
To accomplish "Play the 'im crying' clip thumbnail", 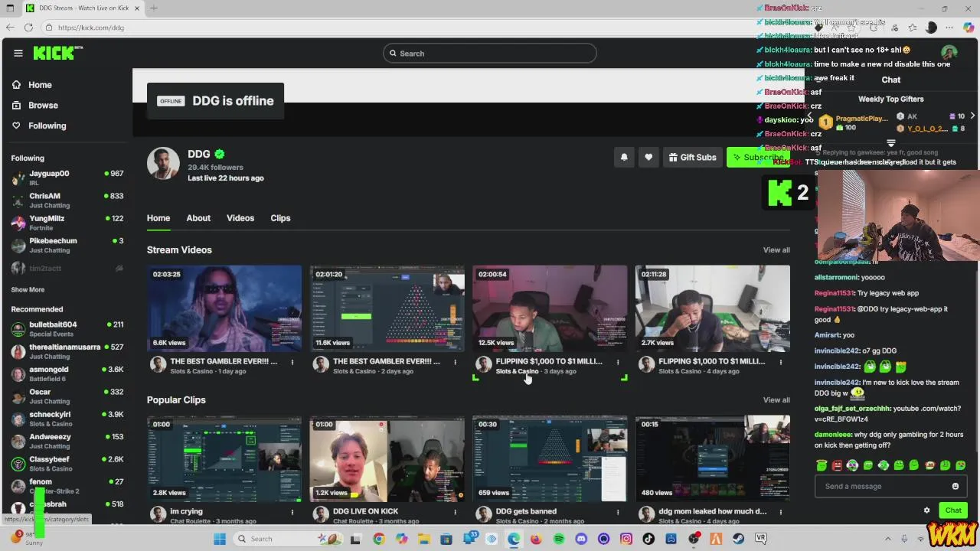I will click(x=224, y=458).
